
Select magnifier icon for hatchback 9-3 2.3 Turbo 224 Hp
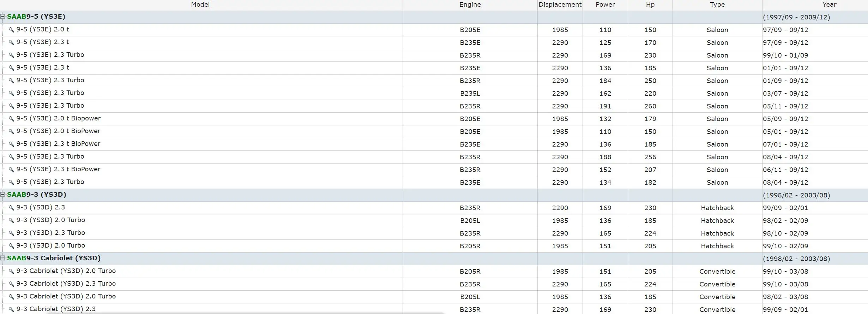tap(11, 233)
